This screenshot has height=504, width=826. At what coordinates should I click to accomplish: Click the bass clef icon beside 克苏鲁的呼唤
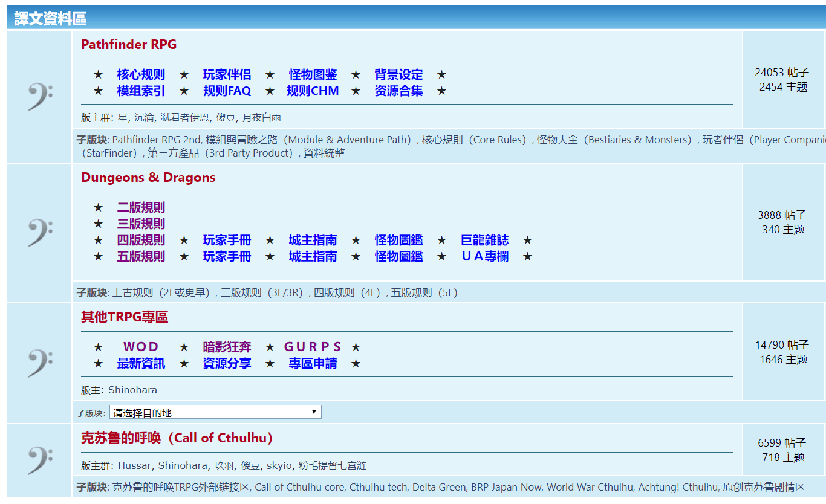pos(40,460)
